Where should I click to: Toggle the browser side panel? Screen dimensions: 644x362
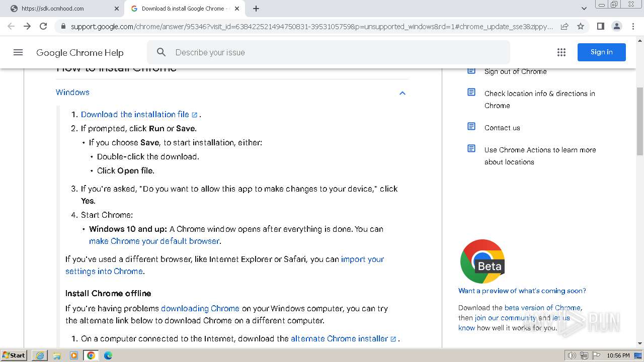click(600, 26)
